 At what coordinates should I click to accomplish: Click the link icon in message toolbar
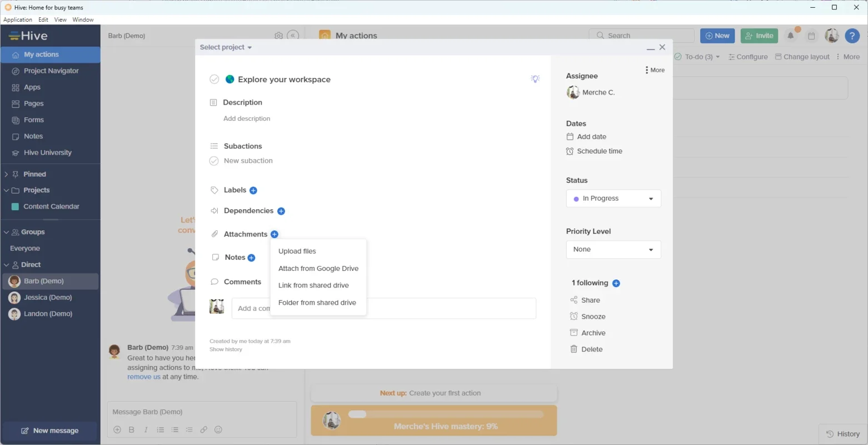pyautogui.click(x=204, y=429)
